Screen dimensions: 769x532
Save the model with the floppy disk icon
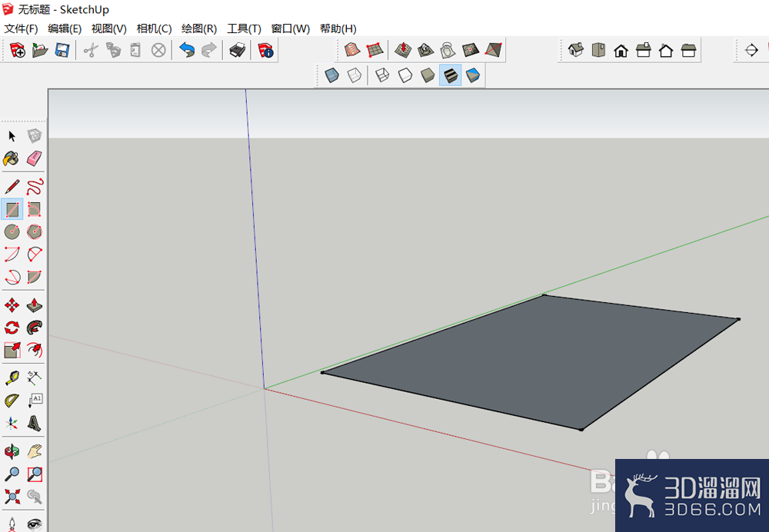tap(62, 50)
